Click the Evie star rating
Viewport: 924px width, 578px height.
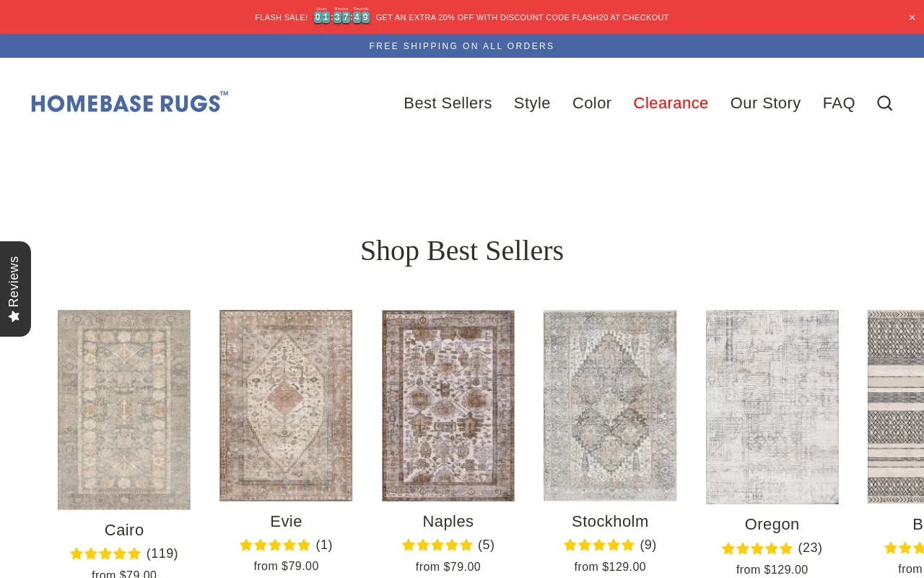(275, 545)
